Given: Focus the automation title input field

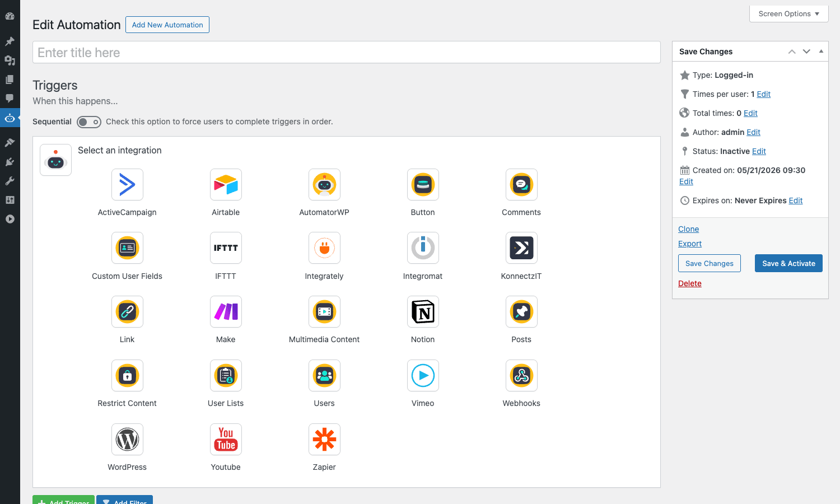Looking at the screenshot, I should pos(347,52).
